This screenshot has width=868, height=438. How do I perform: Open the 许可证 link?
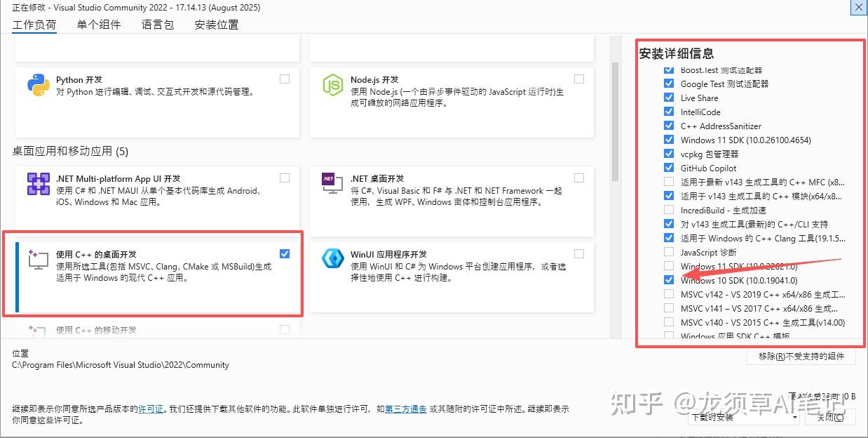pos(150,408)
